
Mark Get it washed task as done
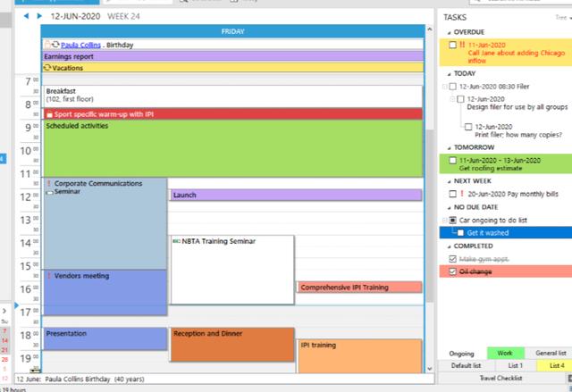[460, 233]
